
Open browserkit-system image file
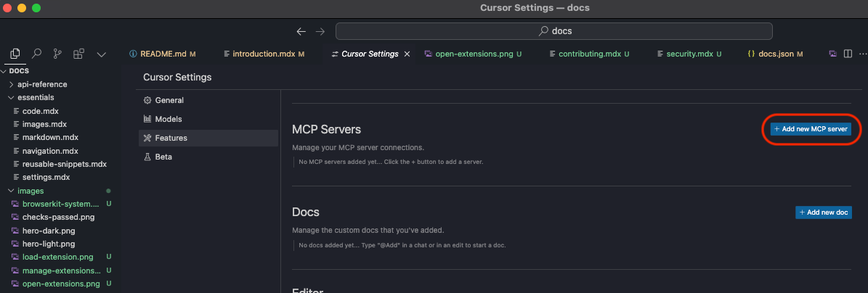point(61,204)
